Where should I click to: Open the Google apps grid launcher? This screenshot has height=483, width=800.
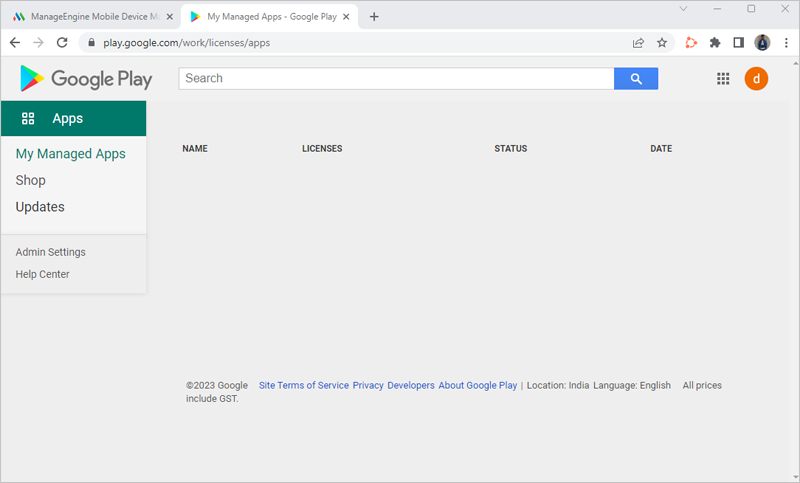tap(723, 79)
